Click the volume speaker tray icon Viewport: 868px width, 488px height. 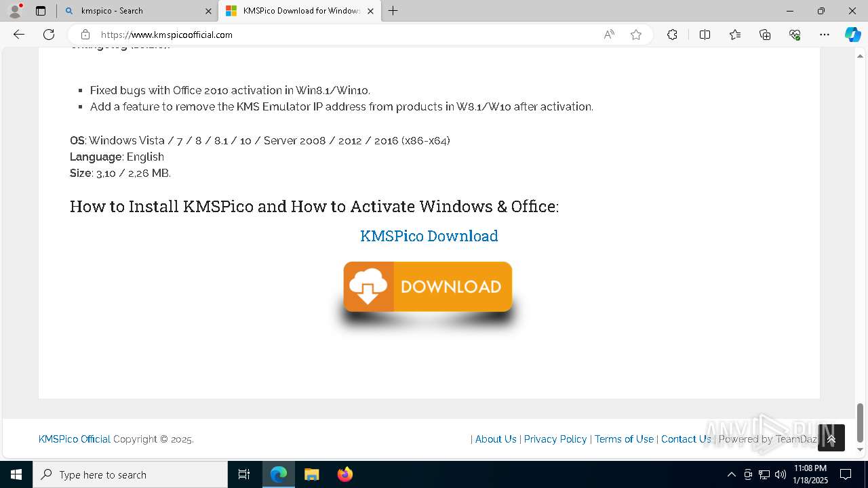click(x=781, y=474)
